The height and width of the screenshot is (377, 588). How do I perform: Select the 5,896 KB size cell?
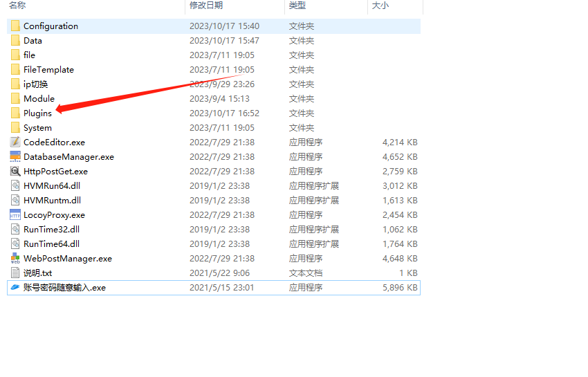point(400,288)
